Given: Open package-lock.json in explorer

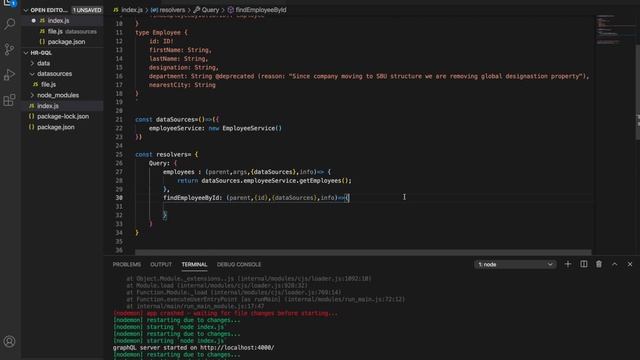Looking at the screenshot, I should coord(63,116).
